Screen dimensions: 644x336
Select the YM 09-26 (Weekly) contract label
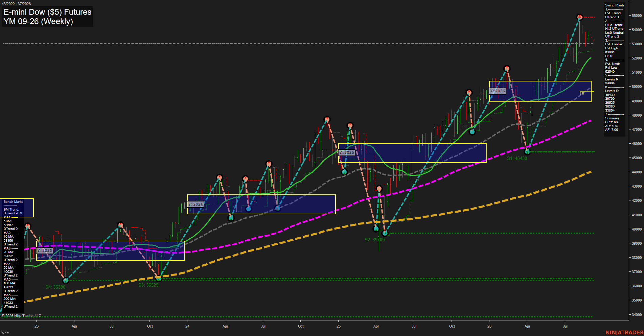38,21
